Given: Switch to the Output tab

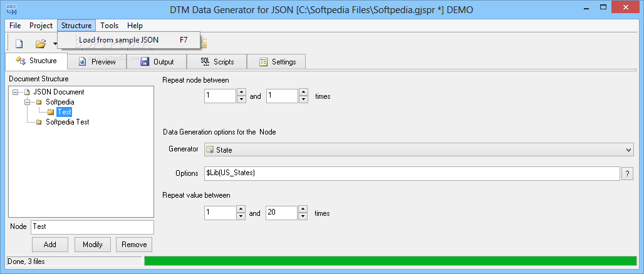Looking at the screenshot, I should (x=157, y=62).
